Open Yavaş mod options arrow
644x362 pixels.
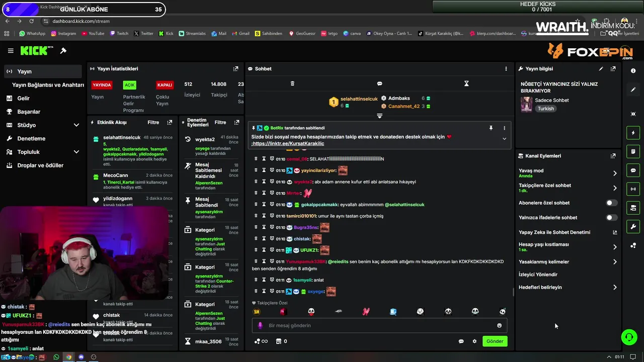point(614,173)
